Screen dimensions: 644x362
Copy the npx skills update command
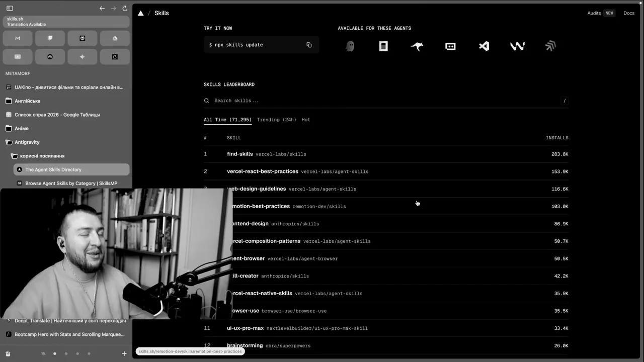(309, 45)
